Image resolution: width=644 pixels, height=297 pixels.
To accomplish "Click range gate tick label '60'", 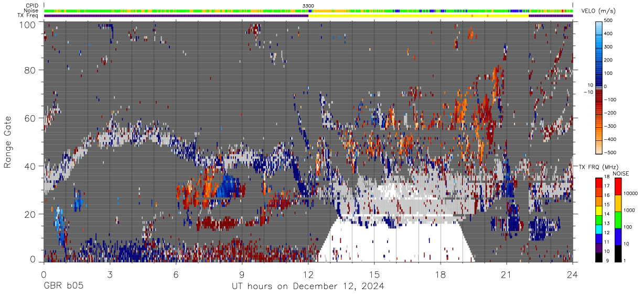I will [30, 118].
